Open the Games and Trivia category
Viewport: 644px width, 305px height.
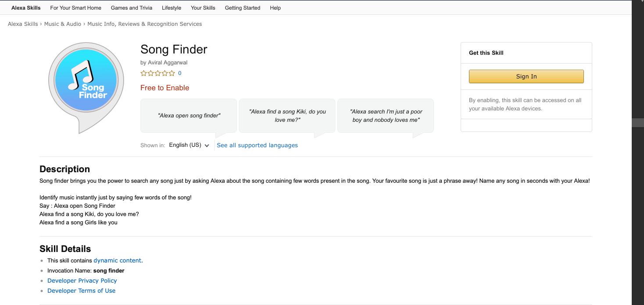pos(132,7)
